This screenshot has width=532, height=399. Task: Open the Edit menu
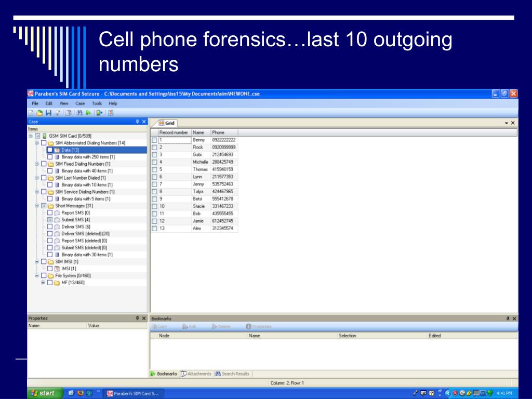coord(49,103)
